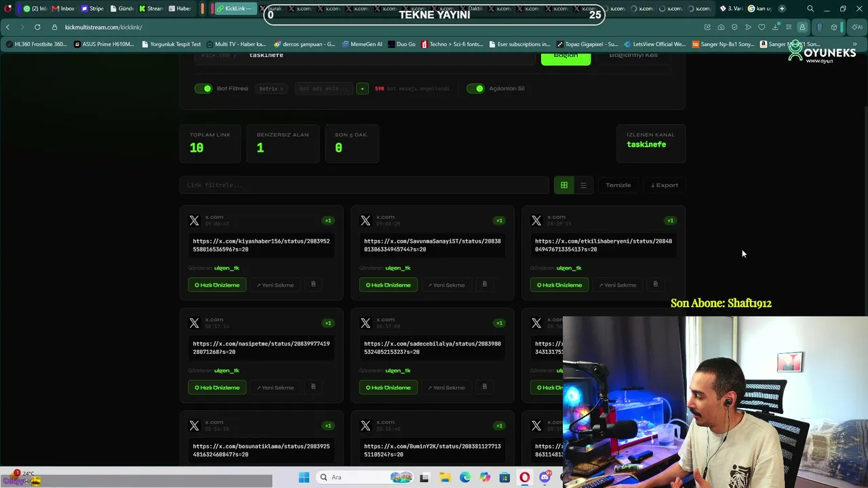This screenshot has width=868, height=488.
Task: Click the X logo on sadecebilalya card
Action: click(366, 323)
